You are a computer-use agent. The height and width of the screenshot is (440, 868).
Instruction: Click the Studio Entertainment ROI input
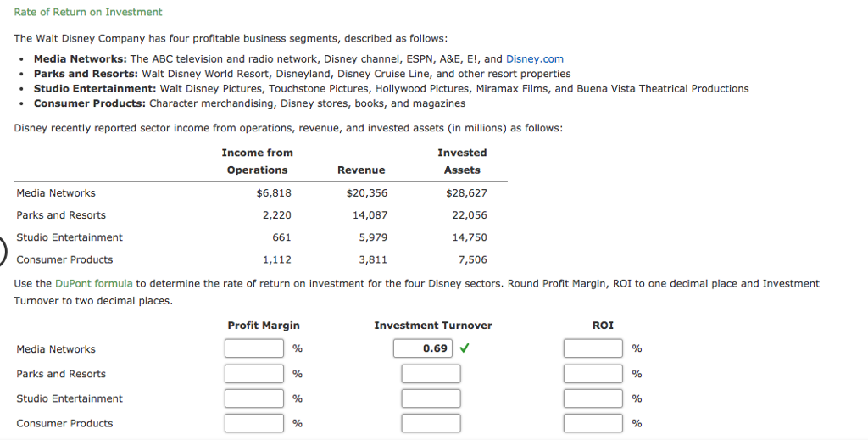pyautogui.click(x=593, y=398)
